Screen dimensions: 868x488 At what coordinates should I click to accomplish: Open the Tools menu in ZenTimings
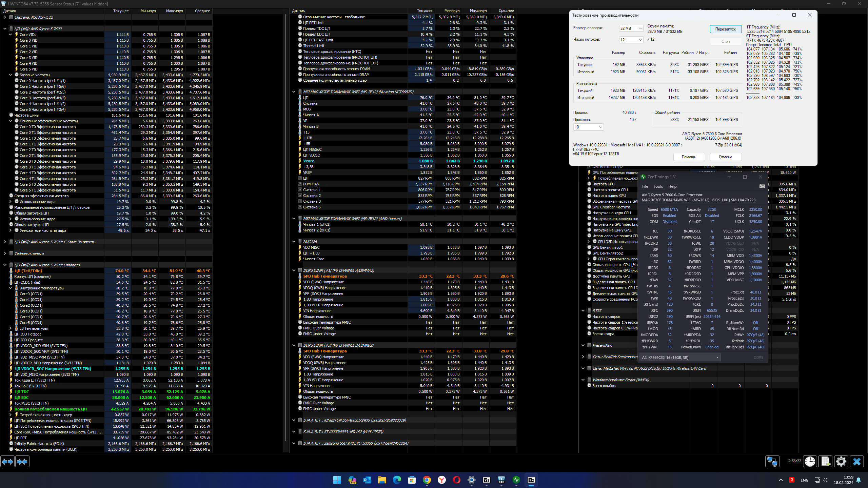(658, 186)
